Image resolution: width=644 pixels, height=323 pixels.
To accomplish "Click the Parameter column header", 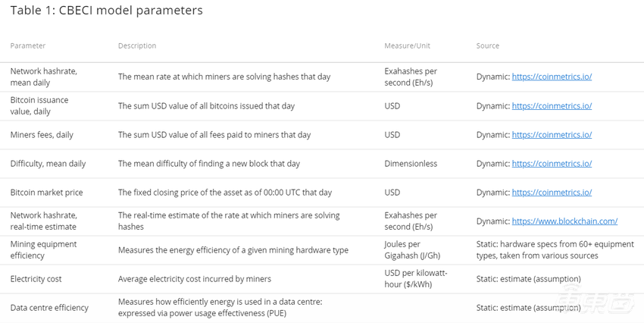I will 28,45.
